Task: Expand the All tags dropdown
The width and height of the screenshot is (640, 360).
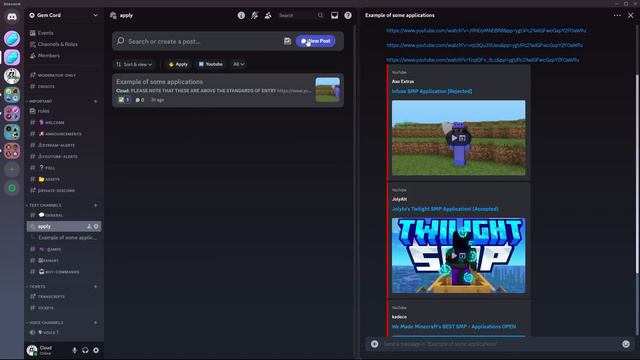Action: tap(238, 64)
